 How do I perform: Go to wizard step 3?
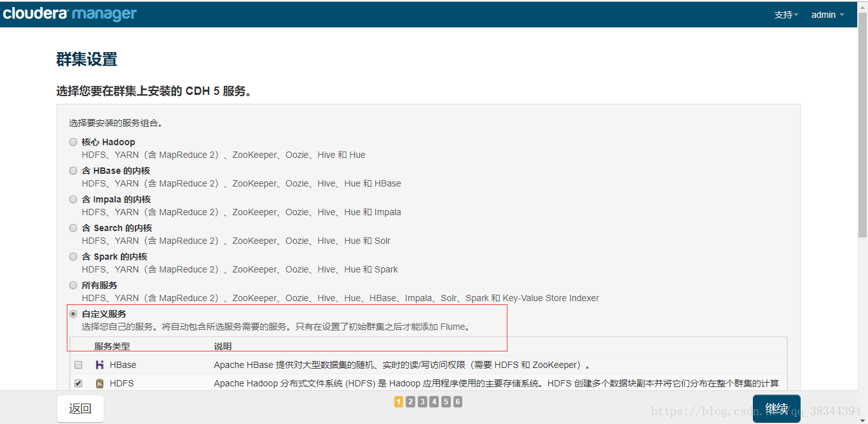422,402
